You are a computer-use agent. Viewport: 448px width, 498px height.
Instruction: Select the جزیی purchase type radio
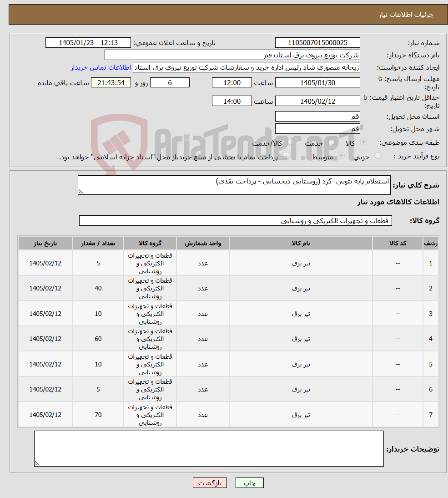(378, 155)
